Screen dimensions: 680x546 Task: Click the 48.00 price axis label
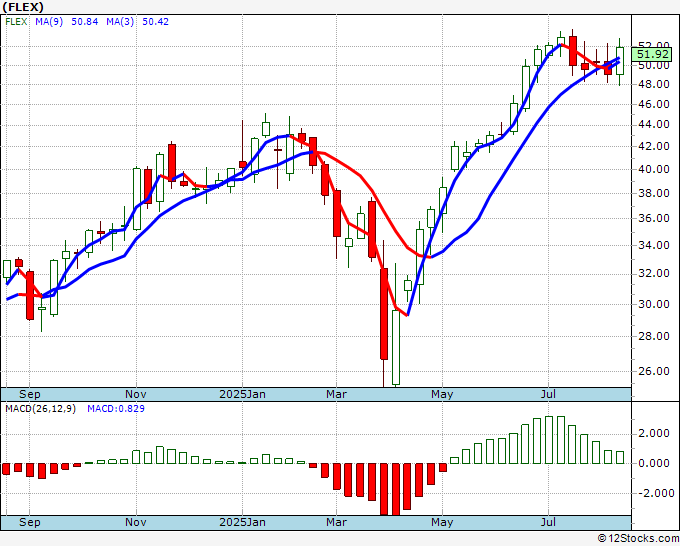(x=654, y=84)
